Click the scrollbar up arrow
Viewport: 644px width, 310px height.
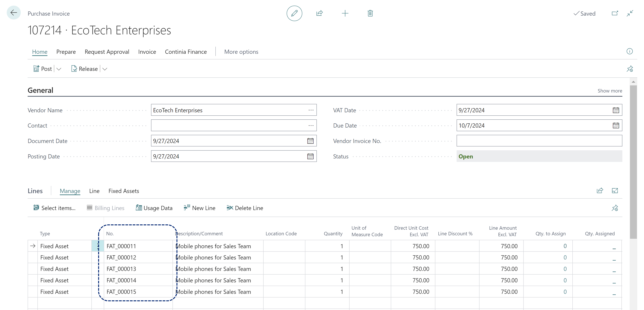point(633,82)
